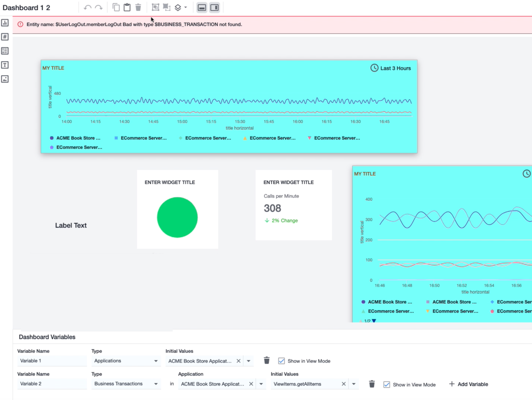Add an image widget from sidebar

click(x=5, y=79)
